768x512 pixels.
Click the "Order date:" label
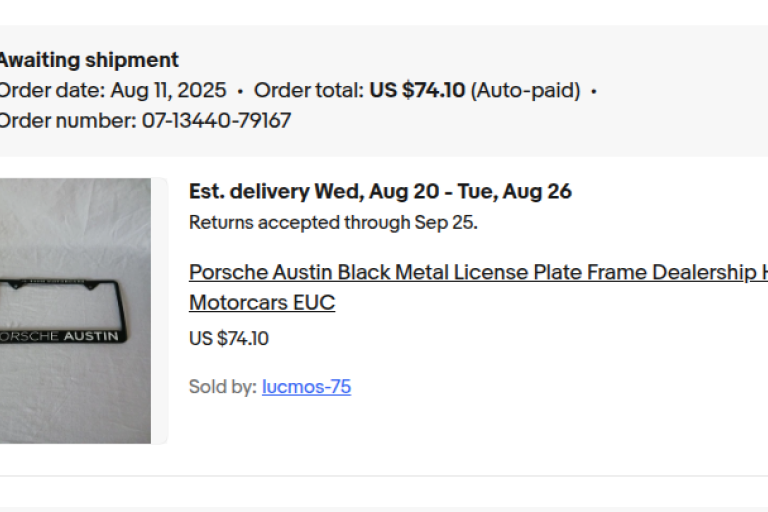point(52,90)
